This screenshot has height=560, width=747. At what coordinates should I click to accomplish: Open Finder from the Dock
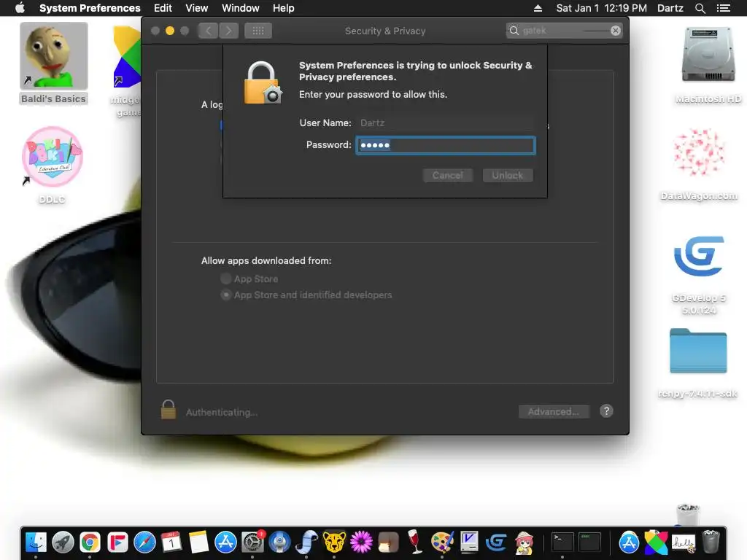tap(36, 542)
